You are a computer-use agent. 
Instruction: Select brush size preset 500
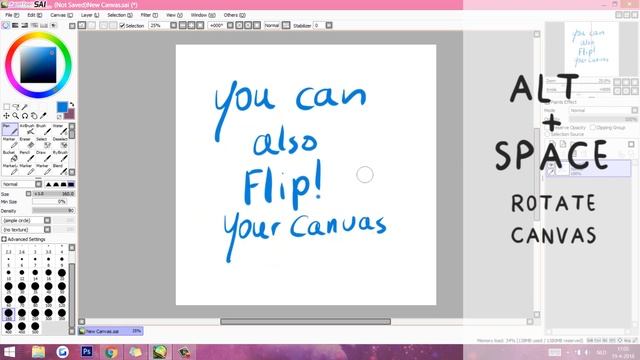[x=35, y=327]
